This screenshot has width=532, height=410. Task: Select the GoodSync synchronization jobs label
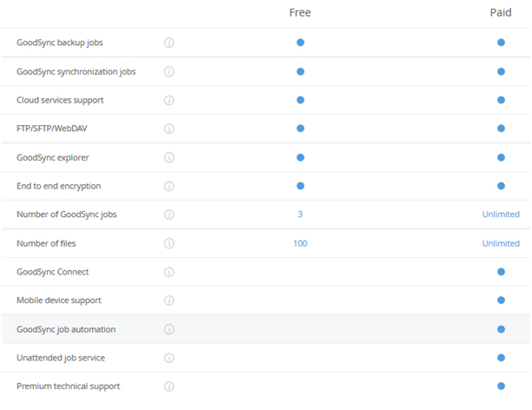pos(76,72)
